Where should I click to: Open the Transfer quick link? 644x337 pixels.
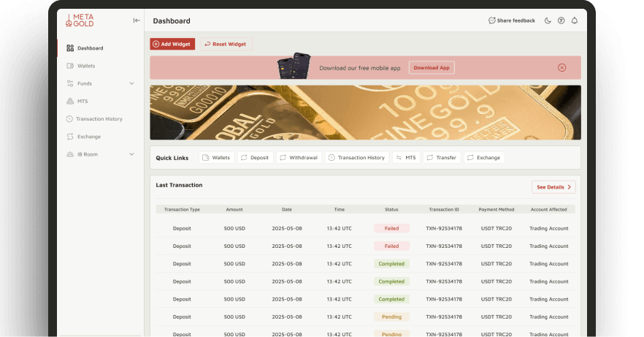click(442, 158)
